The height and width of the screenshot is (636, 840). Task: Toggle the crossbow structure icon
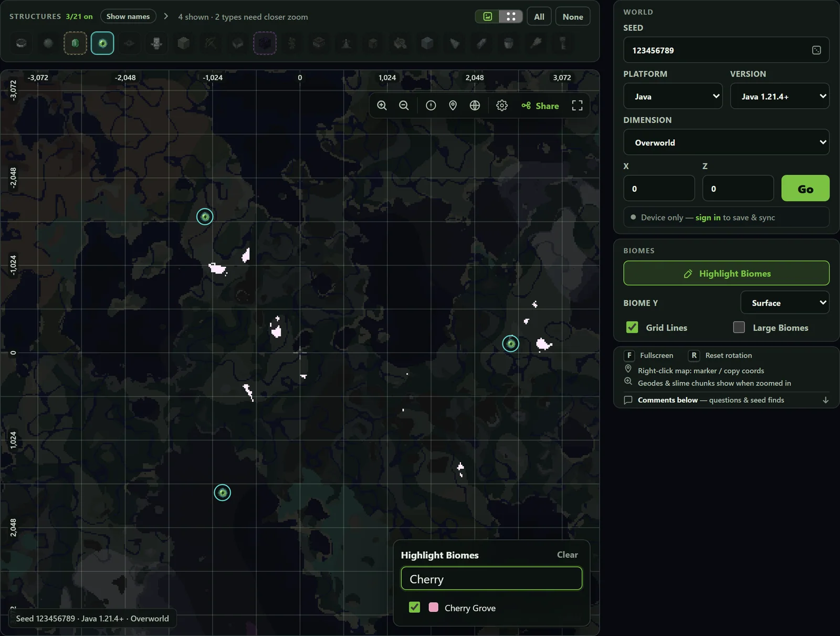(211, 43)
